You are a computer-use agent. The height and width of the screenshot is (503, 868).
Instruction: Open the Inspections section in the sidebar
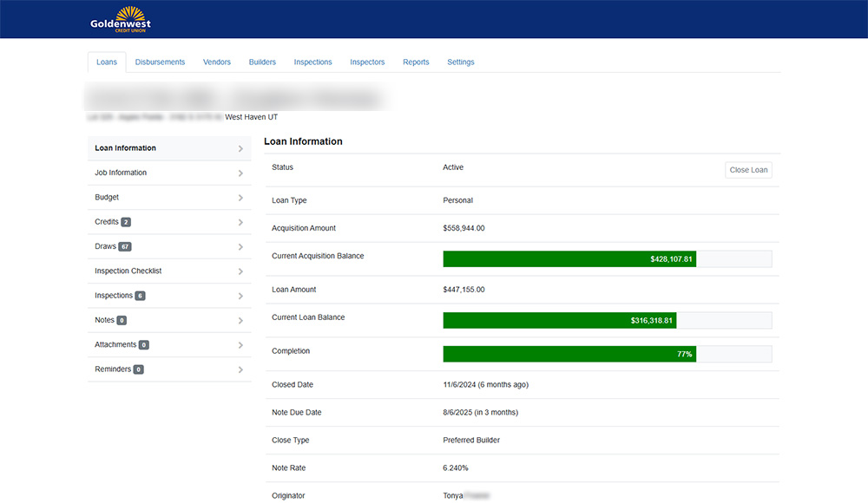(x=169, y=295)
